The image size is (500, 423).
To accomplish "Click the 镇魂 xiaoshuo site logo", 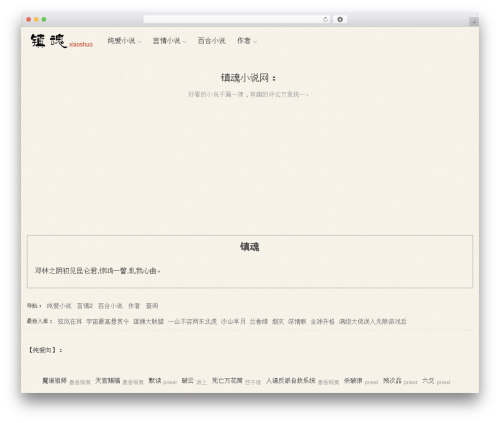I will click(x=62, y=41).
